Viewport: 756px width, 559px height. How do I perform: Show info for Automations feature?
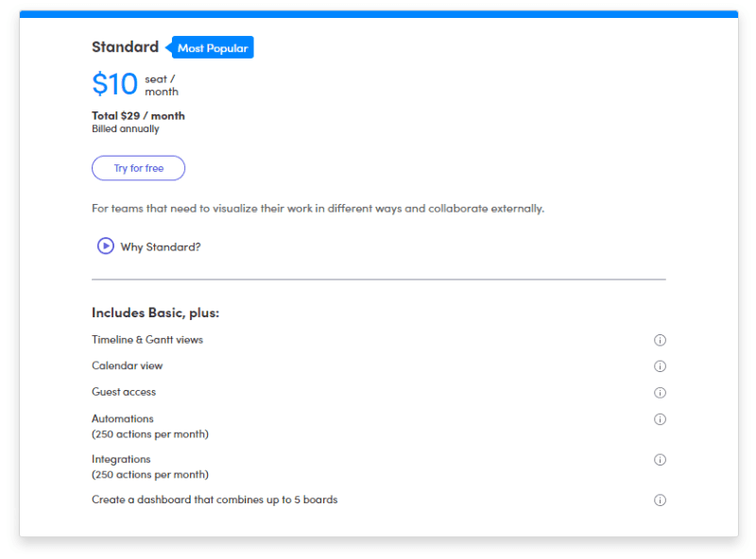660,419
